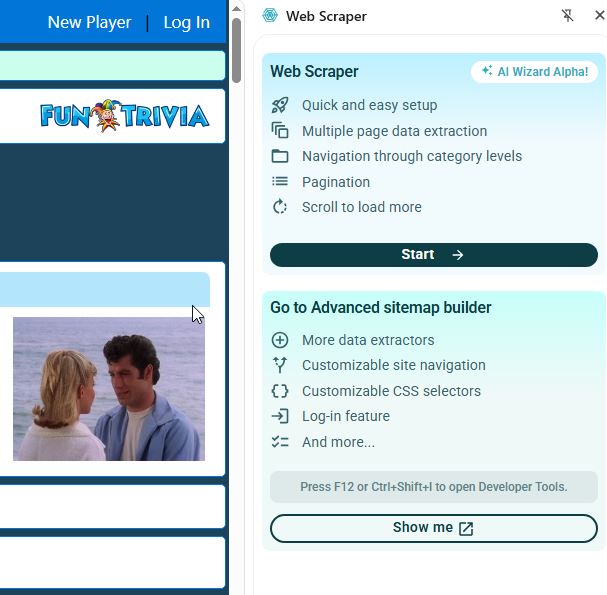Click the plus circle More data extractors icon
The image size is (607, 595).
(x=280, y=340)
